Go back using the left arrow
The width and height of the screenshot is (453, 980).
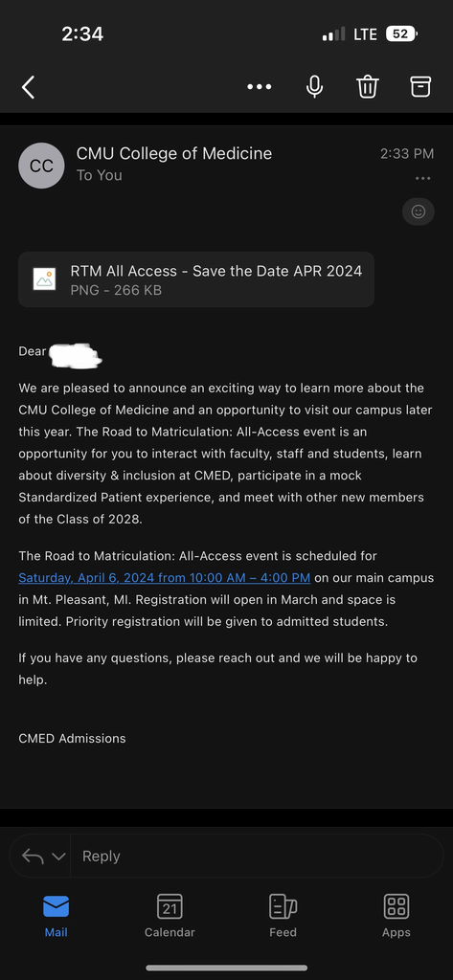click(x=28, y=87)
